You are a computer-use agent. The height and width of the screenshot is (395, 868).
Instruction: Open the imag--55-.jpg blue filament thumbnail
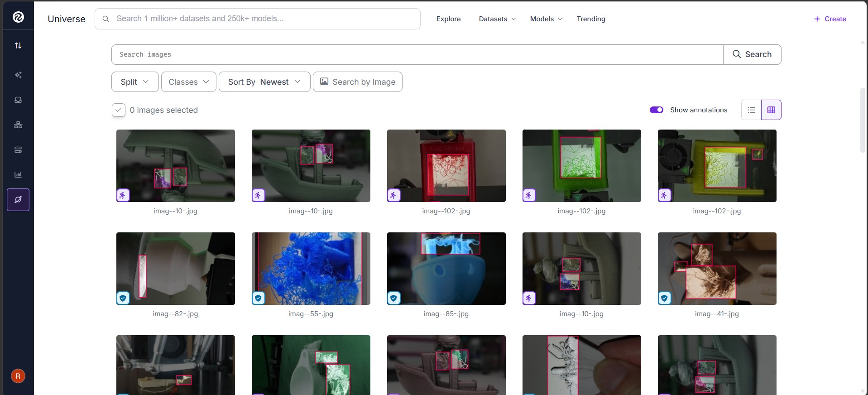click(x=311, y=269)
